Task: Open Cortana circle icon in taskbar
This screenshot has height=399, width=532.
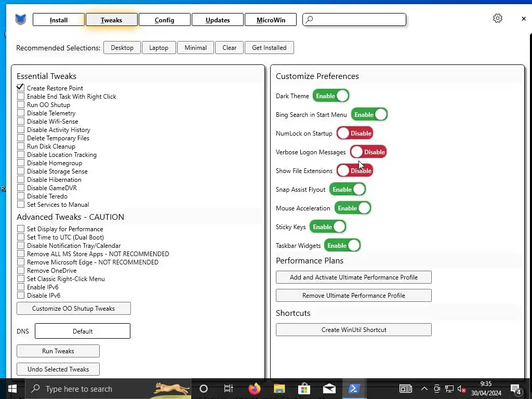Action: click(x=204, y=389)
